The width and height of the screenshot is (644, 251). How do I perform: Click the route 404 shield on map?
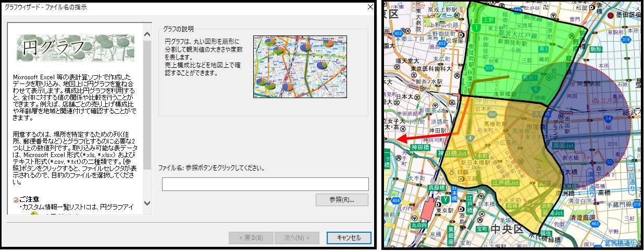tap(395, 201)
